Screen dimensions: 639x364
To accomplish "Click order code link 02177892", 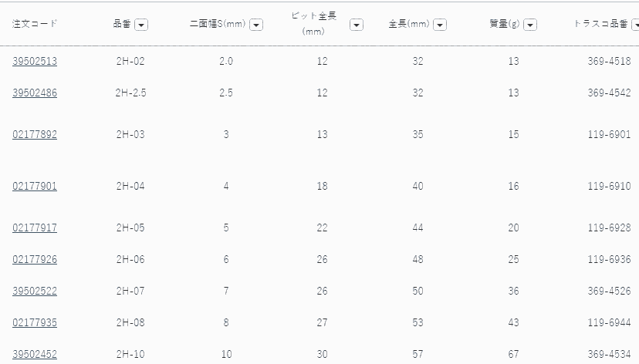I will [x=35, y=135].
